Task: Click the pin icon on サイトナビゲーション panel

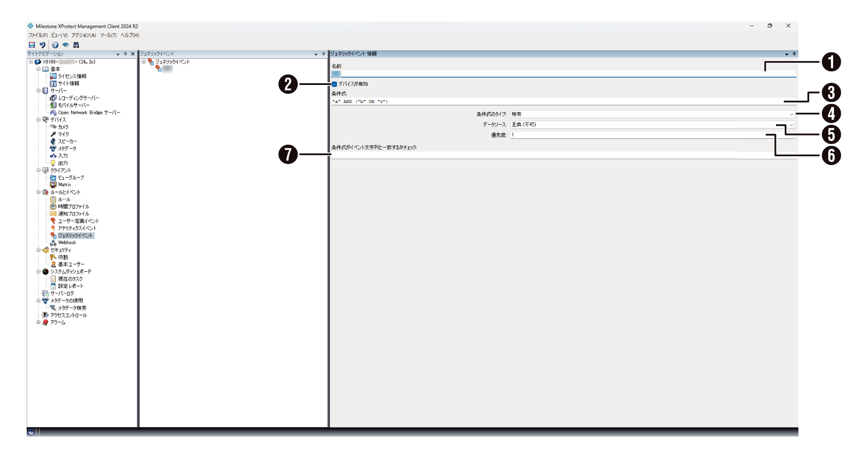Action: tap(125, 54)
